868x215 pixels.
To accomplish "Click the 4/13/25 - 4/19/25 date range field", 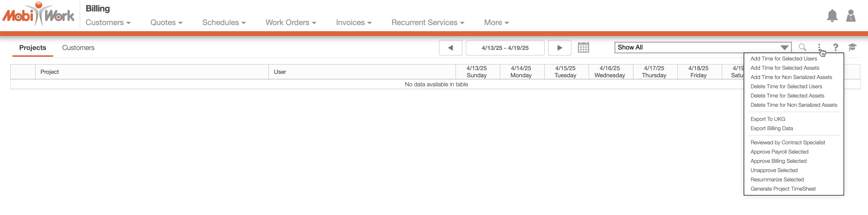I will [505, 48].
